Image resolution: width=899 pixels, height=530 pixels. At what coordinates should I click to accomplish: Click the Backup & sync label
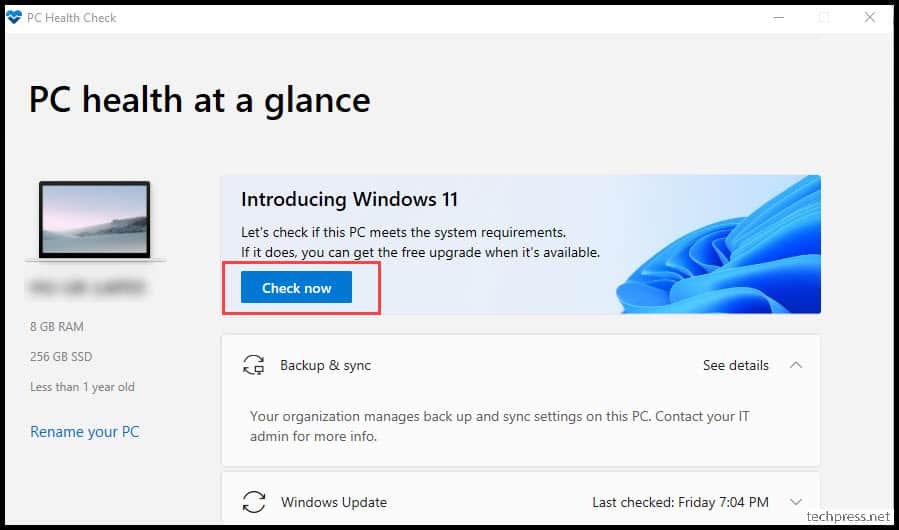tap(325, 365)
